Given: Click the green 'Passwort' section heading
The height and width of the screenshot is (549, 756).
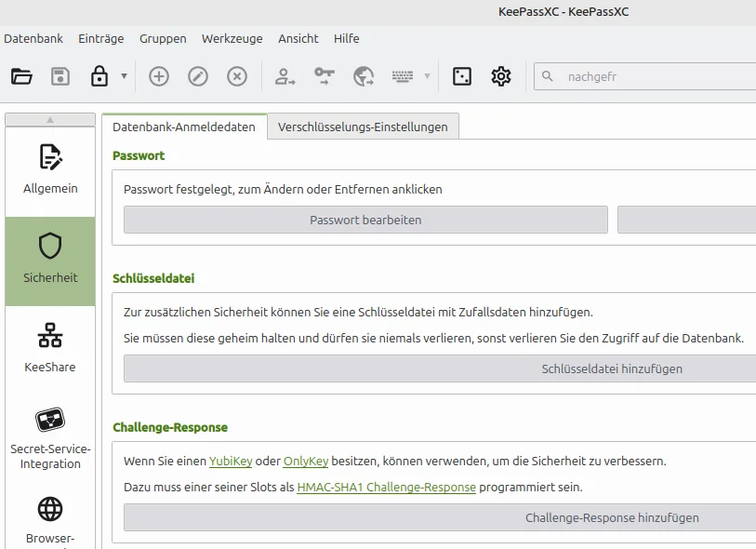Looking at the screenshot, I should (139, 155).
